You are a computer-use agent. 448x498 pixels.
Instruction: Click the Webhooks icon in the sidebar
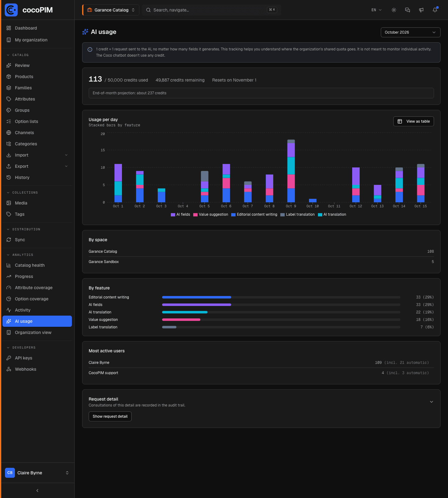pyautogui.click(x=9, y=369)
